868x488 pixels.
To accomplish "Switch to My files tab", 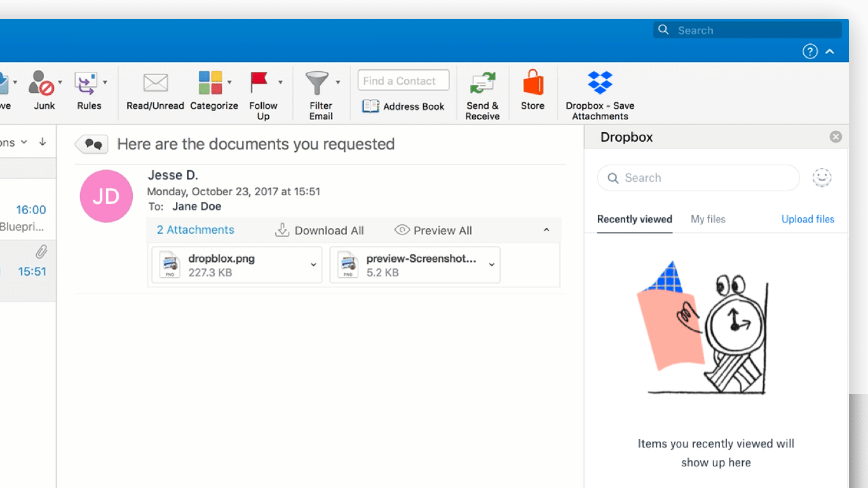I will 708,219.
